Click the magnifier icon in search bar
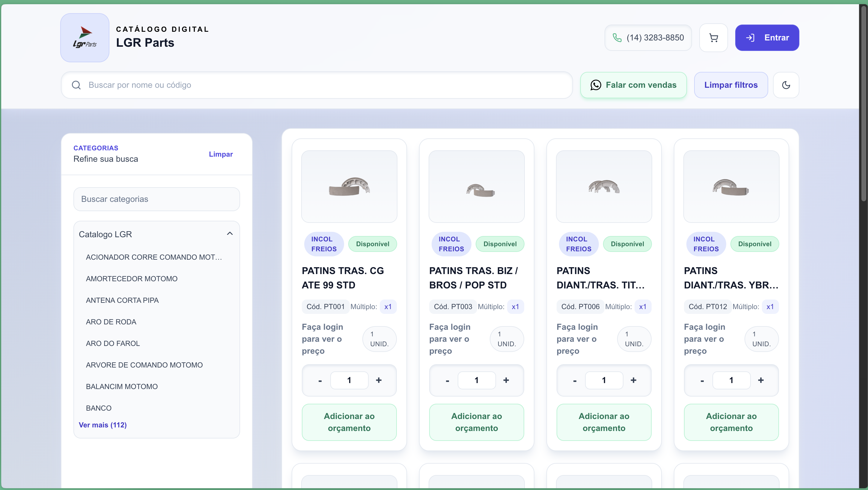Screen dimensions: 868x490 click(x=76, y=85)
